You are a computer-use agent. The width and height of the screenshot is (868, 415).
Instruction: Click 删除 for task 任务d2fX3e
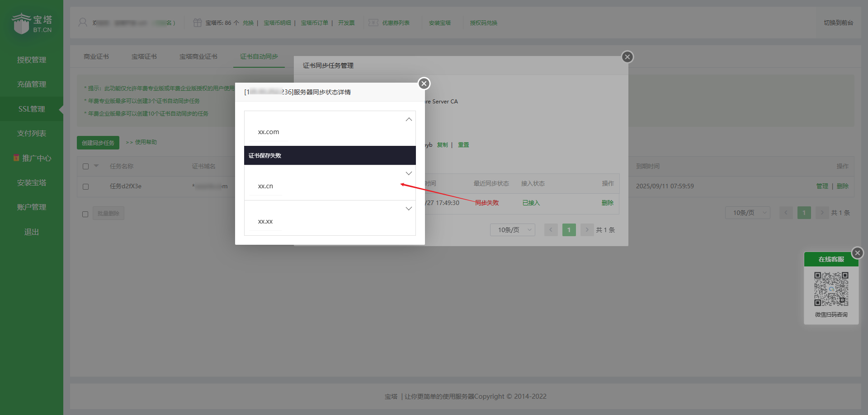point(843,186)
